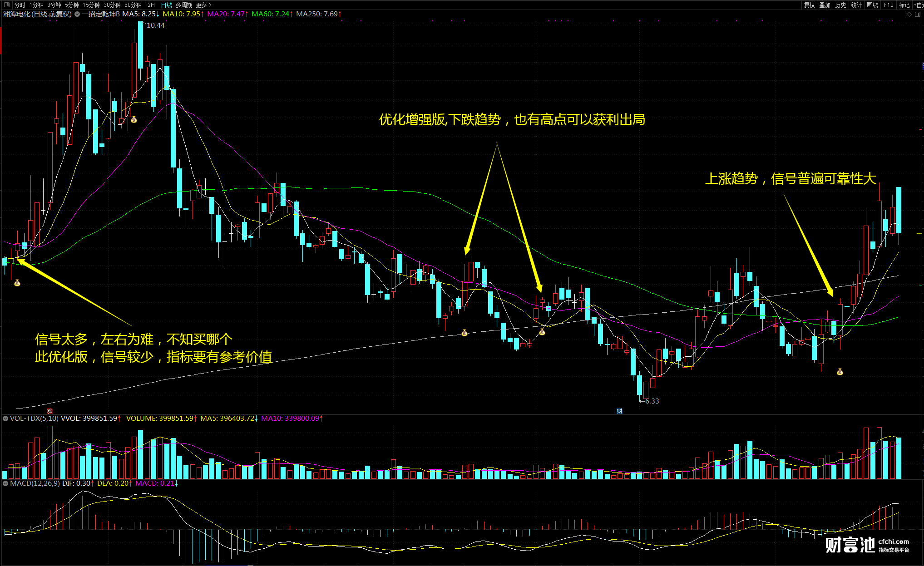Click the 6.33 lowest price label
This screenshot has height=566, width=924.
pos(652,401)
